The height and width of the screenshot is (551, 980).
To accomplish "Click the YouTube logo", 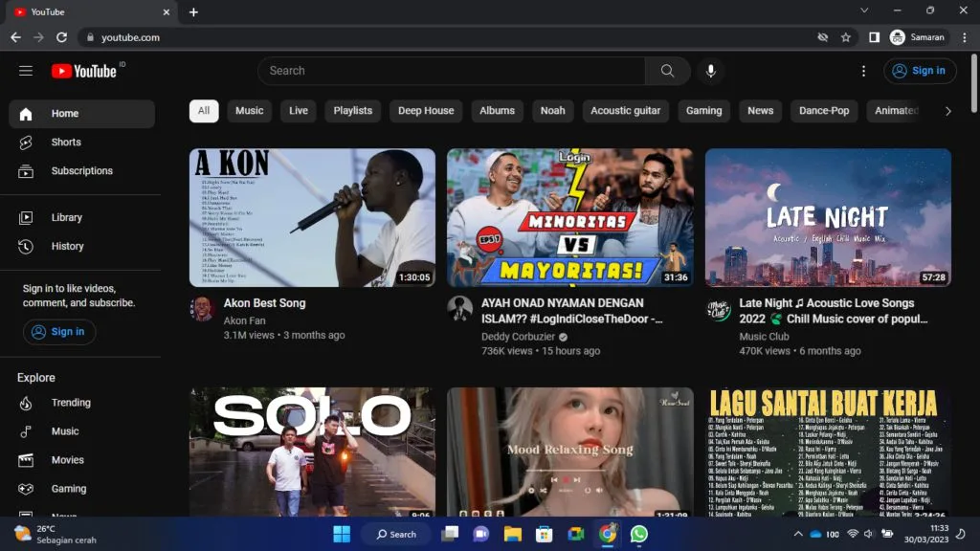I will coord(84,71).
